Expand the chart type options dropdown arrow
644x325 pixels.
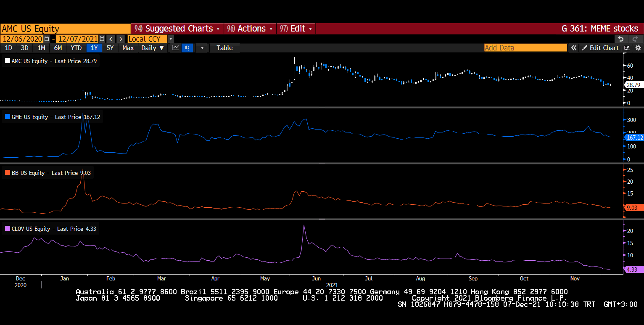[x=202, y=48]
